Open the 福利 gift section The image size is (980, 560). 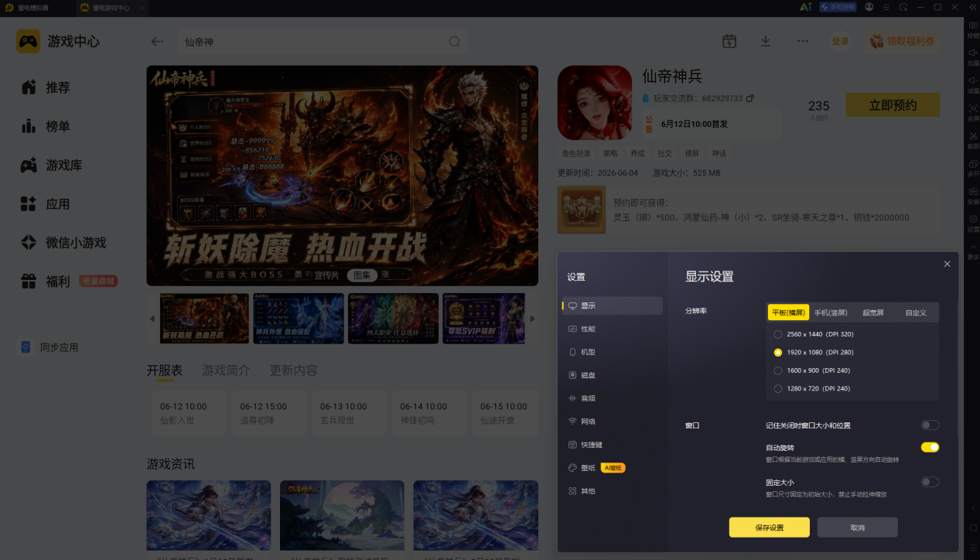(x=46, y=282)
